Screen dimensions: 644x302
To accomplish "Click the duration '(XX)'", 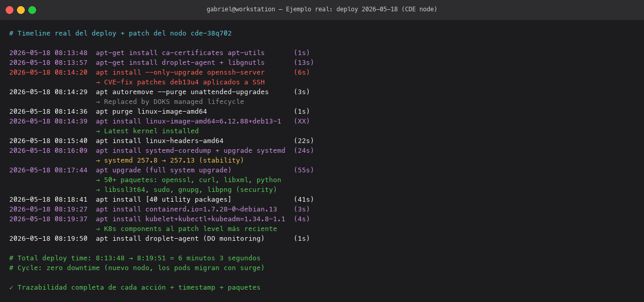I will click(302, 121).
